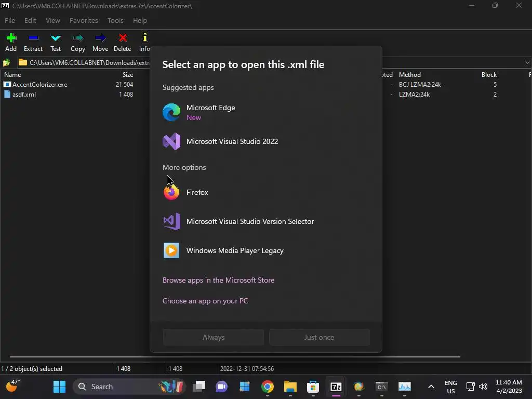Click the Extract toolbar icon
This screenshot has height=399, width=532.
click(33, 43)
